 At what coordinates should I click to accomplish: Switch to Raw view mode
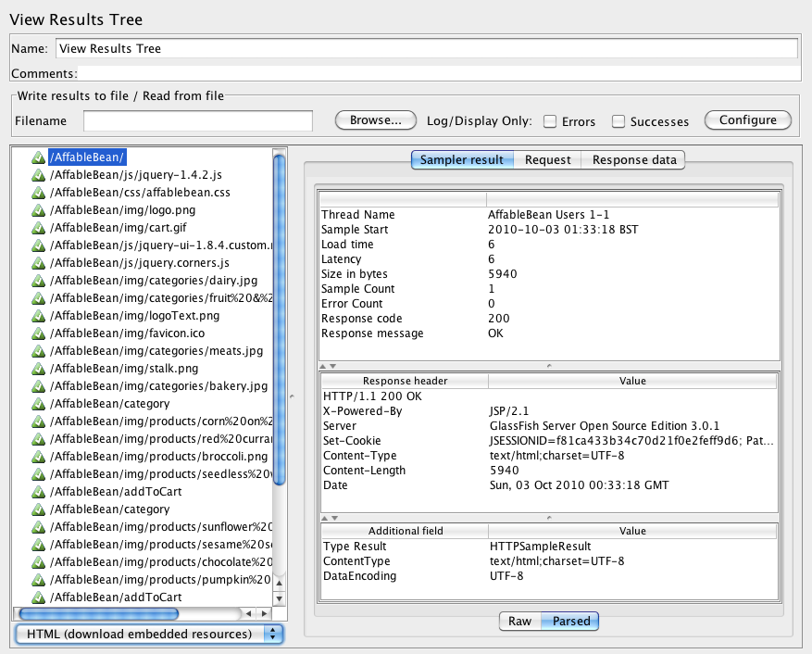519,622
